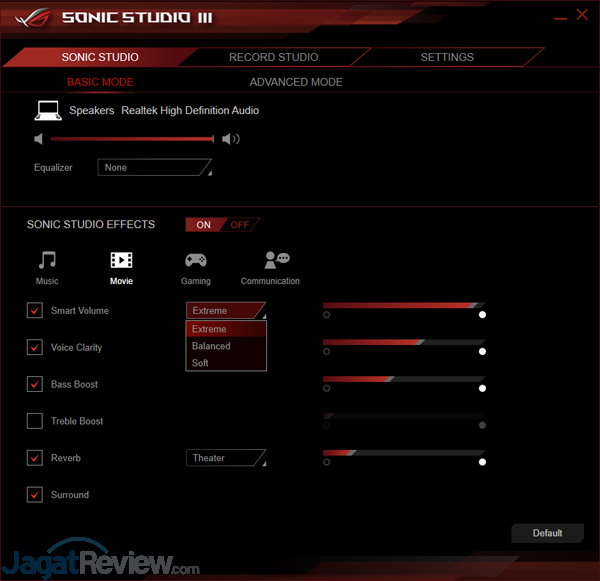600x581 pixels.
Task: Enable the Treble Boost checkbox
Action: coord(35,421)
